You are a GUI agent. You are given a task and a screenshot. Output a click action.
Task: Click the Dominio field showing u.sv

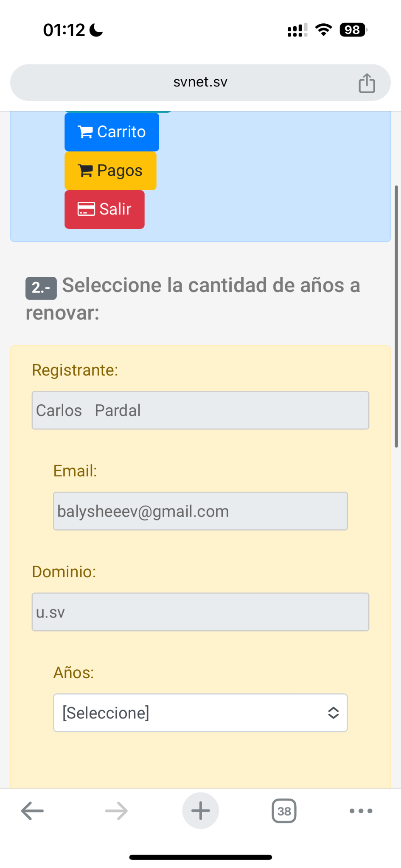[x=200, y=612]
